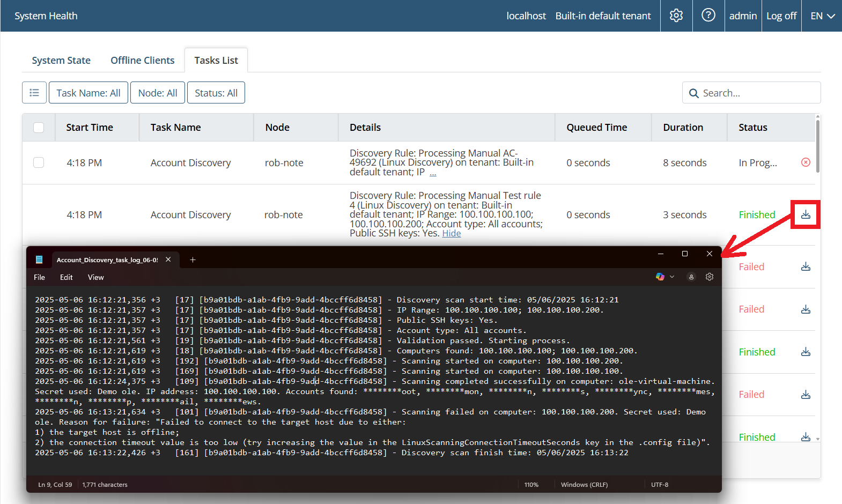Check the In Progress task row checkbox
The height and width of the screenshot is (504, 842).
39,162
